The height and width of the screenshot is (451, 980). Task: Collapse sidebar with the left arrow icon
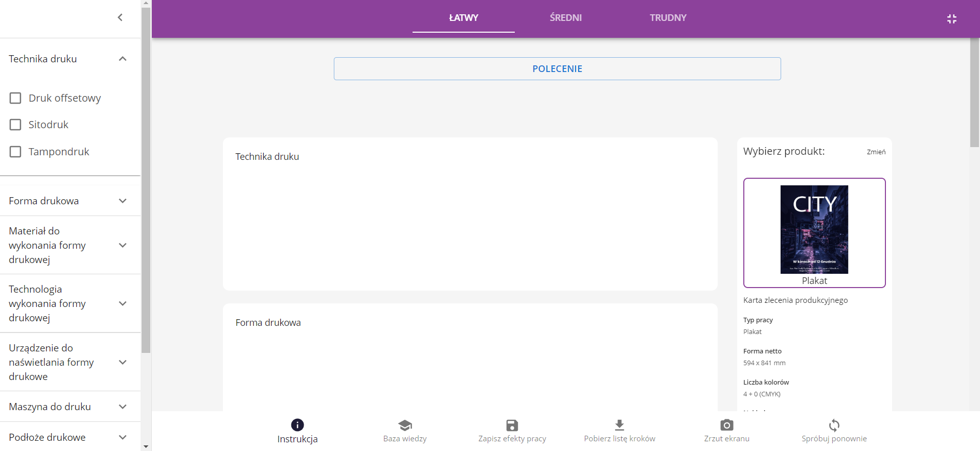click(x=120, y=17)
